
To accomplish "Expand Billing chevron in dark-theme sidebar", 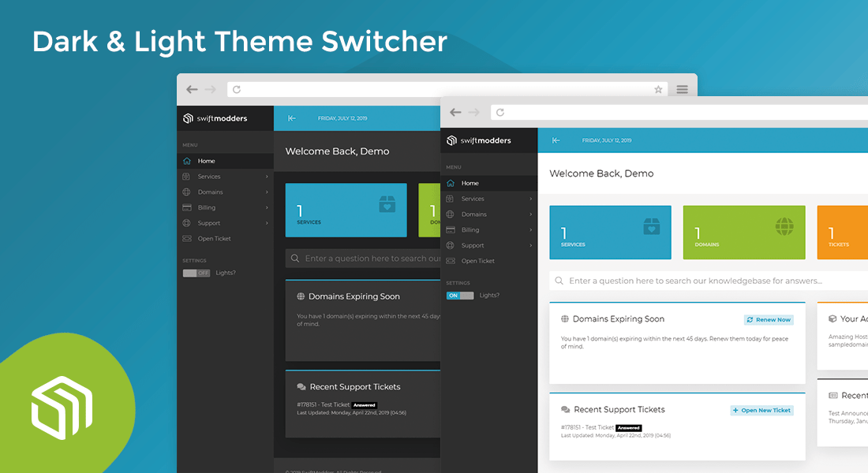I will point(267,207).
